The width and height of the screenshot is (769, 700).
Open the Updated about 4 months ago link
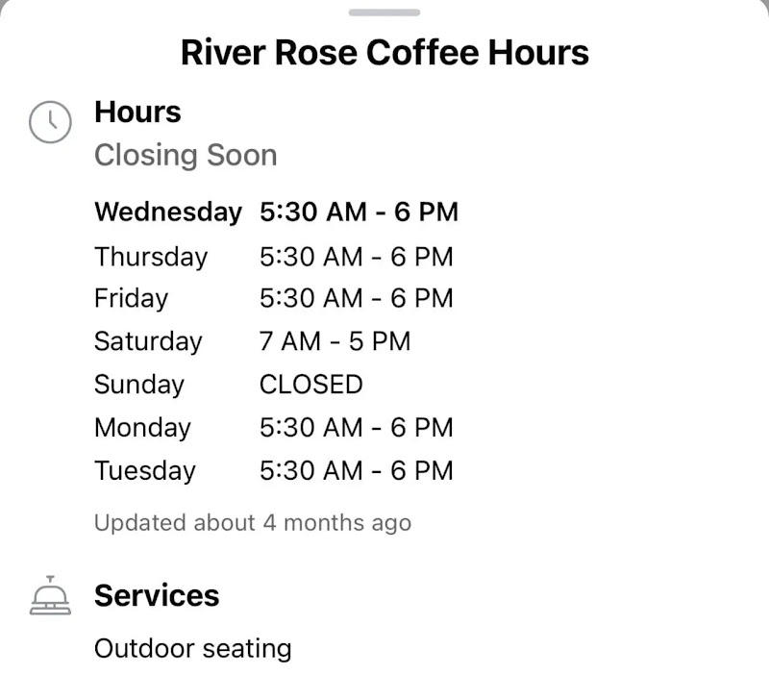click(x=253, y=523)
